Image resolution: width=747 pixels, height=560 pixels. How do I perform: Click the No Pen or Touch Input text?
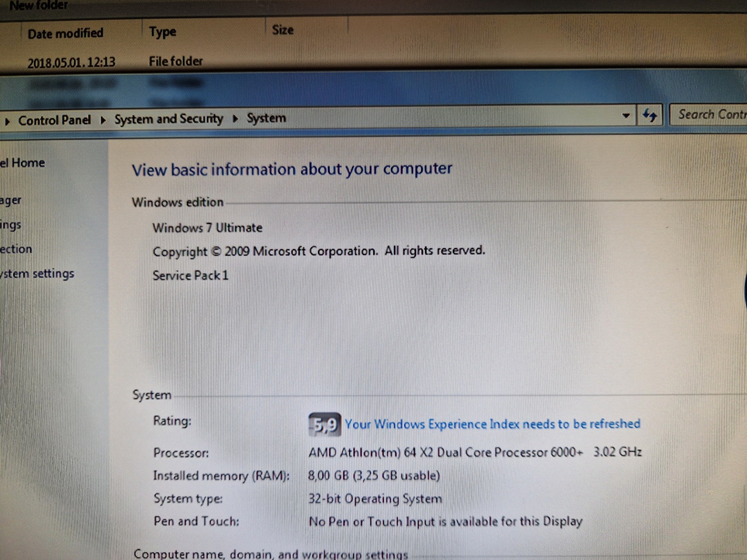coord(445,522)
